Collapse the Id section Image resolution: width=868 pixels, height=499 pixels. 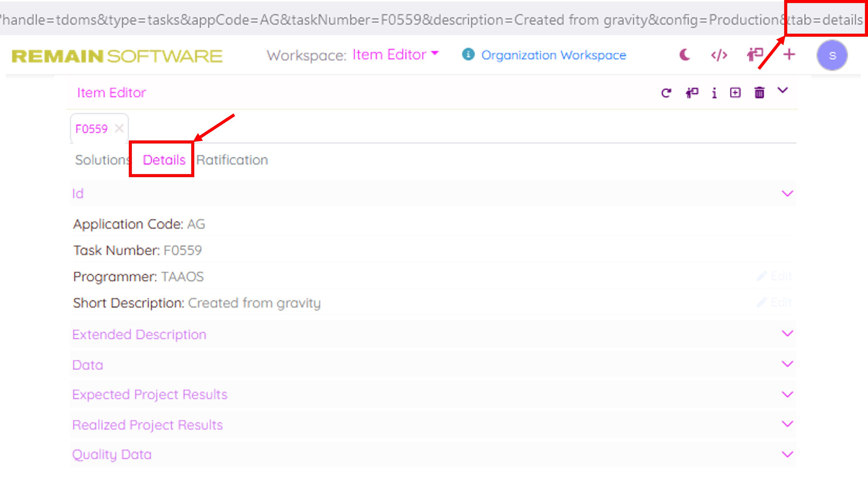tap(787, 194)
